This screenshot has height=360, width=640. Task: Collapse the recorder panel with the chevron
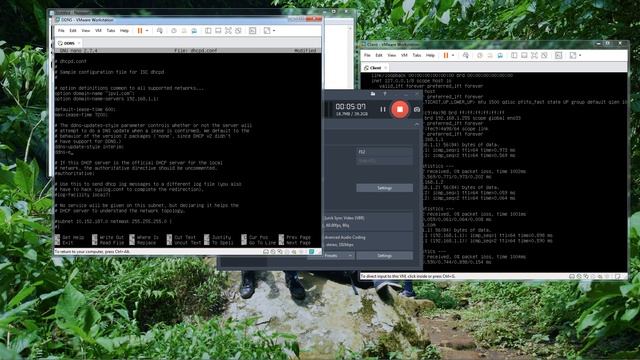click(x=417, y=124)
